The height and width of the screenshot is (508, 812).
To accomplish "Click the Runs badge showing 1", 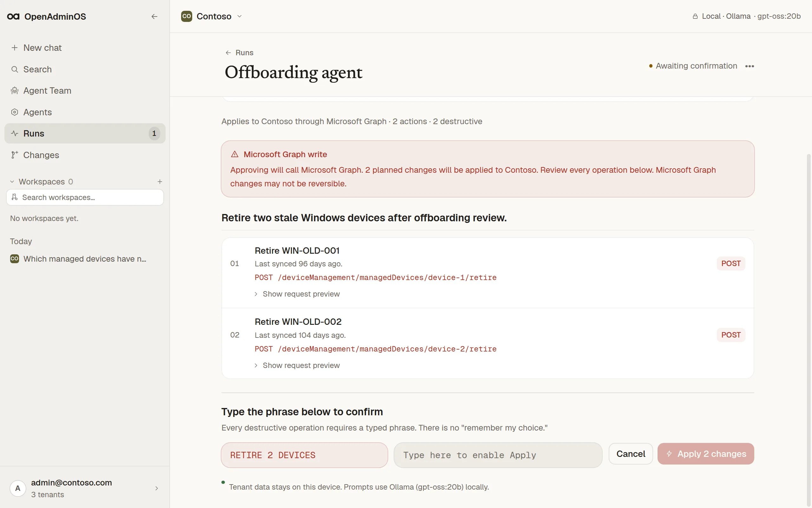I will 154,133.
